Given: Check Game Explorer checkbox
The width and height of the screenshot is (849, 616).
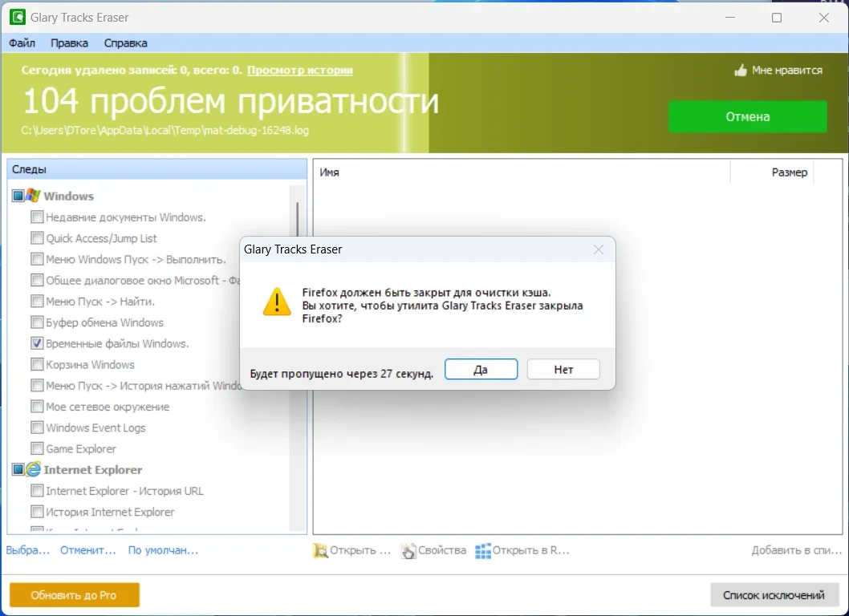Looking at the screenshot, I should click(x=37, y=448).
